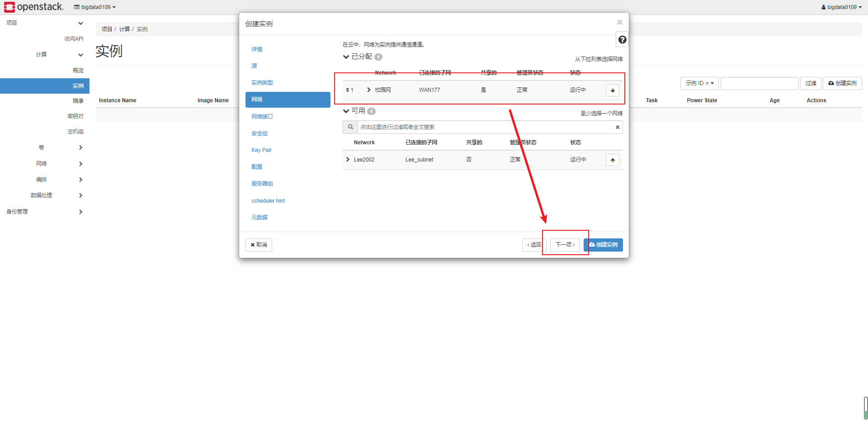Expand the 卷 sidebar section
This screenshot has width=868, height=428.
point(80,147)
